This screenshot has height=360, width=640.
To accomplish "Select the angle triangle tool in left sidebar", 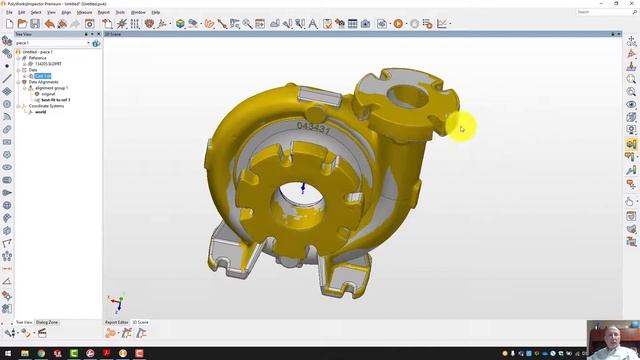I will point(7,281).
